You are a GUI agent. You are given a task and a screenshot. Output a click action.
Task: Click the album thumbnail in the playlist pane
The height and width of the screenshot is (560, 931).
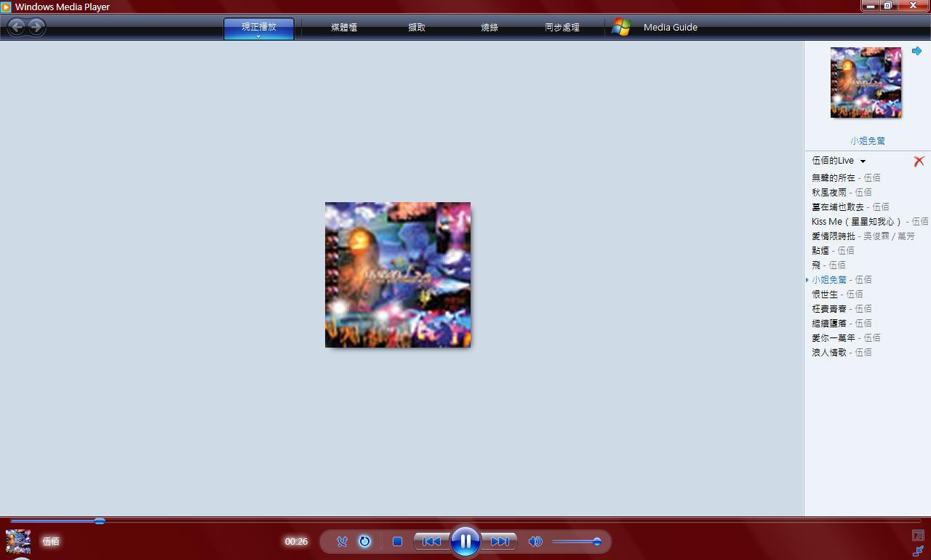pyautogui.click(x=866, y=82)
